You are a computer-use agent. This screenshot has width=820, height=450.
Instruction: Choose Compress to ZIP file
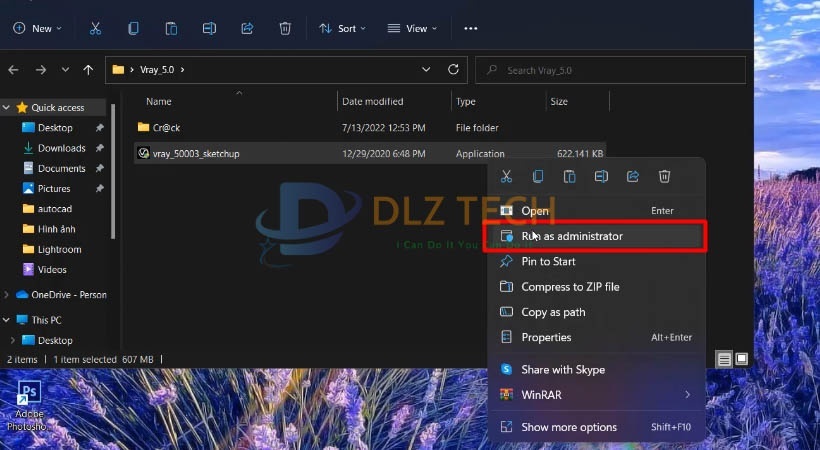pyautogui.click(x=596, y=287)
